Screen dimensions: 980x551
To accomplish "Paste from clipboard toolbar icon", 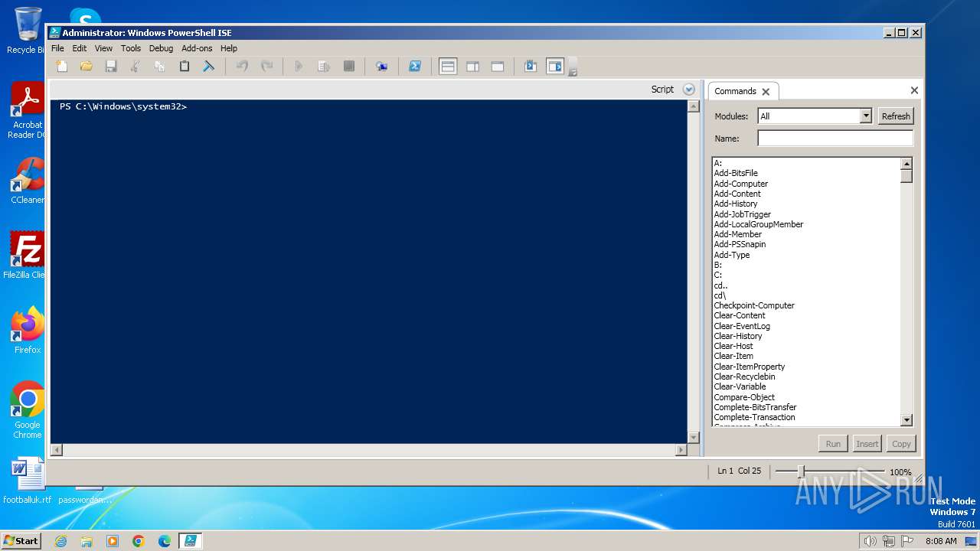I will pyautogui.click(x=185, y=67).
